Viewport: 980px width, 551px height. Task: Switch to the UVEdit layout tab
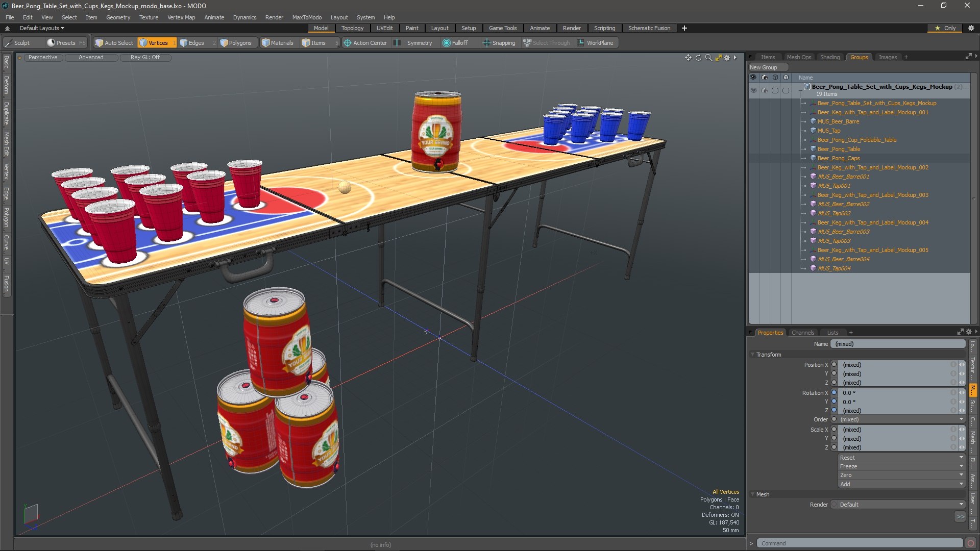384,28
